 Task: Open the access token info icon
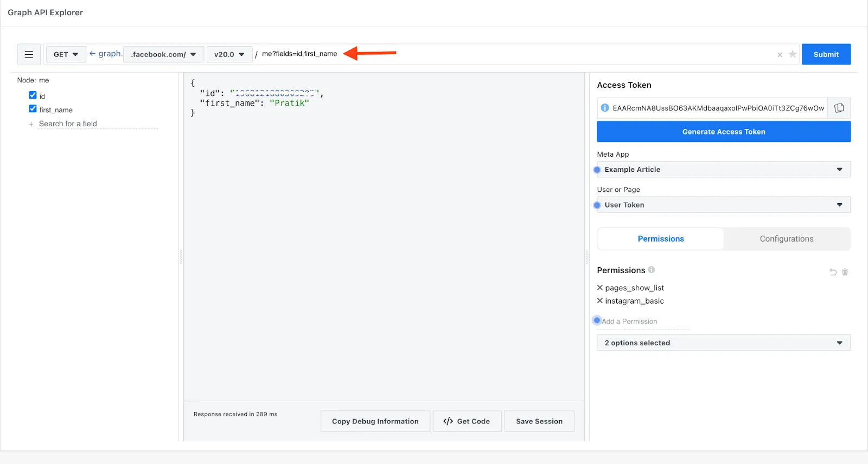point(605,108)
